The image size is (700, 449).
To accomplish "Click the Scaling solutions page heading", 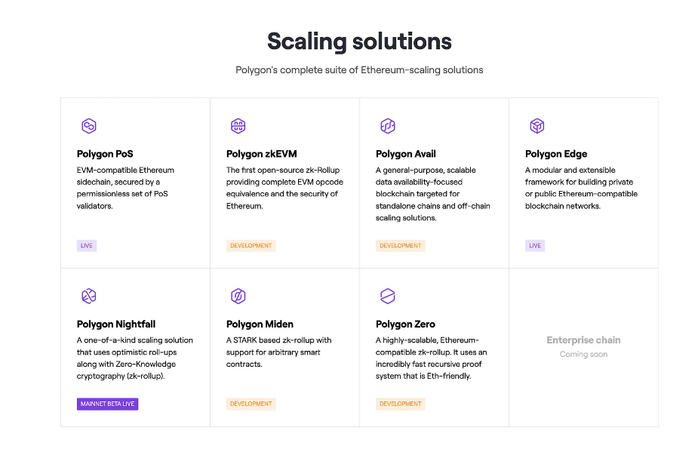I will click(359, 41).
